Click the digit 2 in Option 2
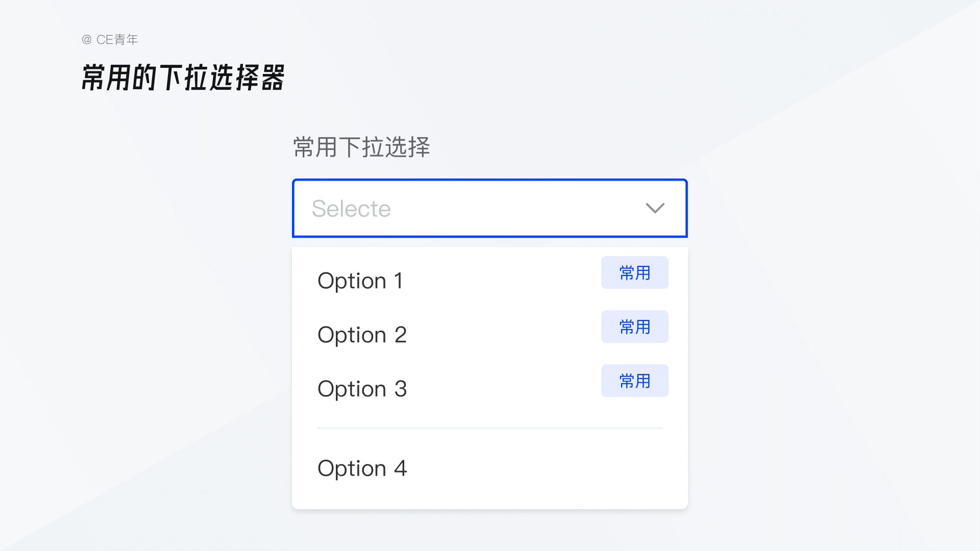 pos(401,335)
